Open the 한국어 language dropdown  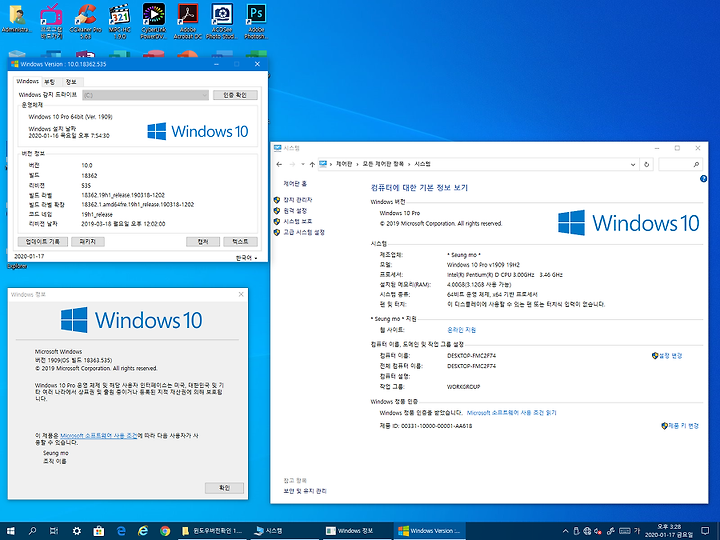click(x=247, y=258)
